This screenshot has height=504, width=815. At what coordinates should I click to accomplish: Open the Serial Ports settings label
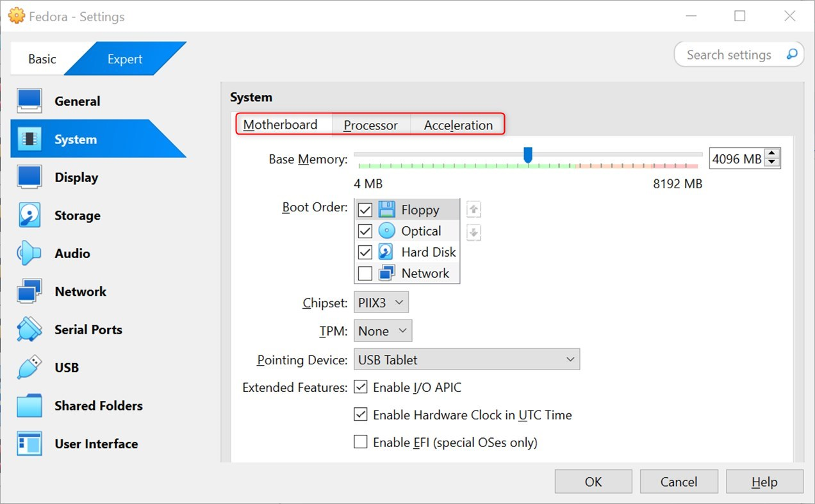(88, 330)
